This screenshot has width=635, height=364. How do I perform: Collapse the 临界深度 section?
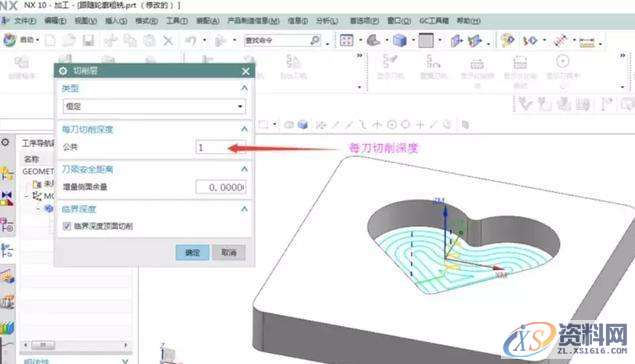pyautogui.click(x=244, y=209)
